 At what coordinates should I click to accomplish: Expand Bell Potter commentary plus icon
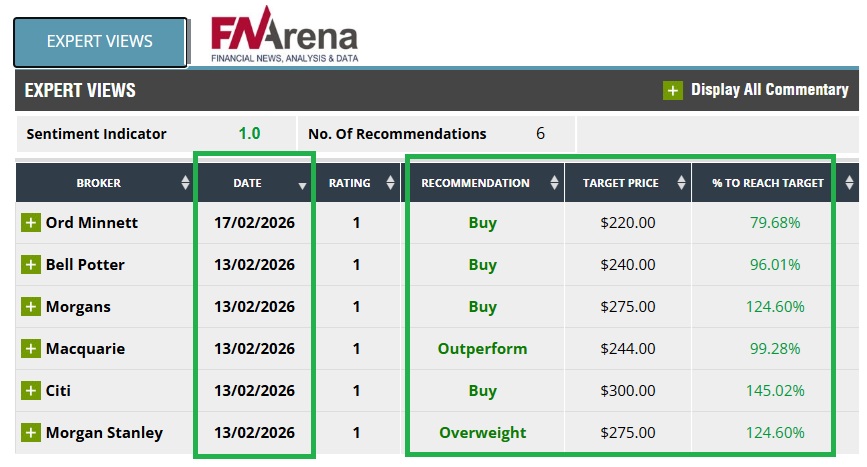tap(31, 265)
